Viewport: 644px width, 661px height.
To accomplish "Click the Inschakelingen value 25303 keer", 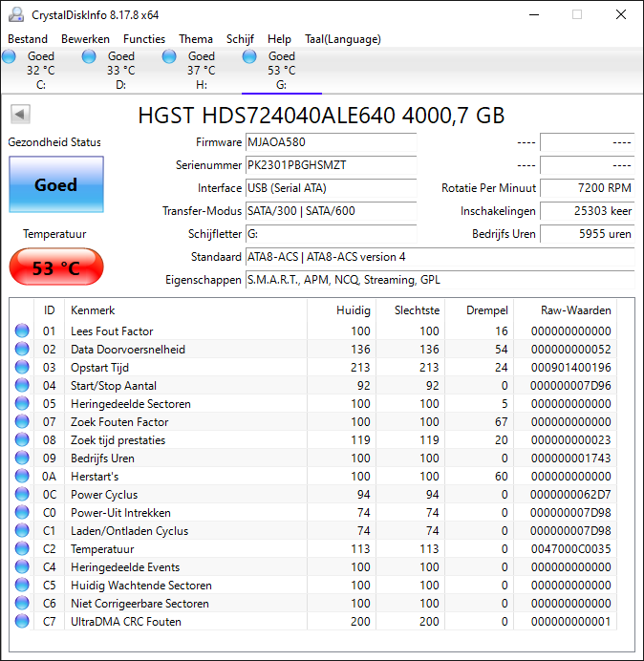I will click(587, 211).
